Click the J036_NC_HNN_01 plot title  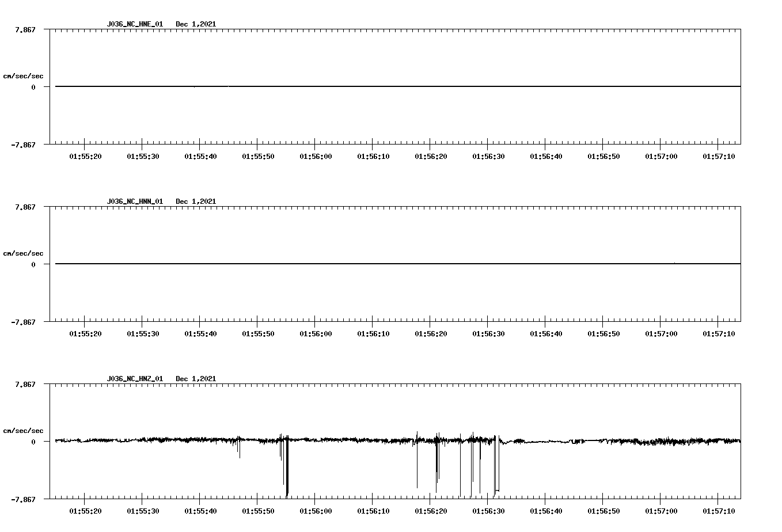click(x=135, y=202)
